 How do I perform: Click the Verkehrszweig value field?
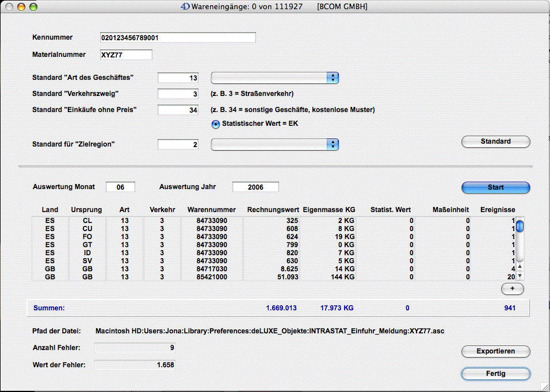tap(178, 94)
